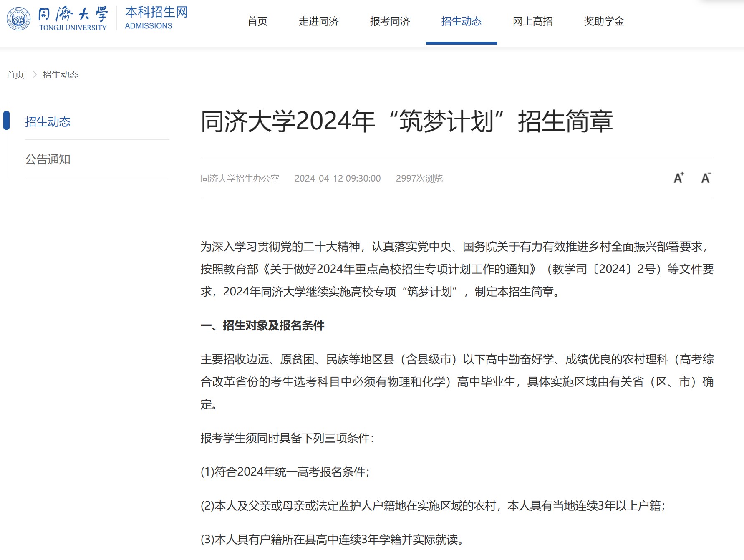The height and width of the screenshot is (560, 744).
Task: Click the paragraph starting 主要招收边远
Action: pyautogui.click(x=457, y=382)
